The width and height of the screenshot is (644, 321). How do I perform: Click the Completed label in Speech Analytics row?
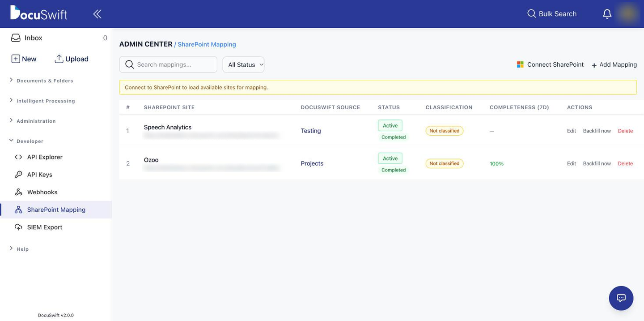[394, 137]
